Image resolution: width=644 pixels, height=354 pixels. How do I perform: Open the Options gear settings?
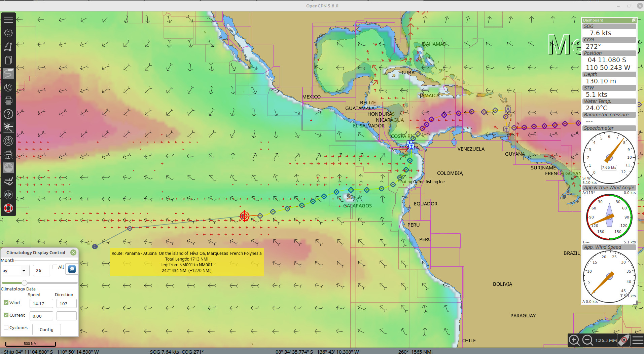pyautogui.click(x=8, y=33)
